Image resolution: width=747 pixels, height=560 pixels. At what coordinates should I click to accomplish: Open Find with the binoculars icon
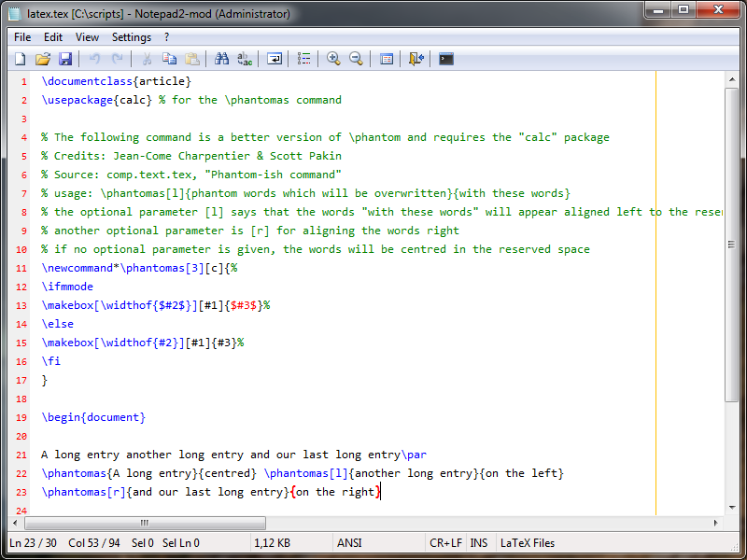(221, 59)
